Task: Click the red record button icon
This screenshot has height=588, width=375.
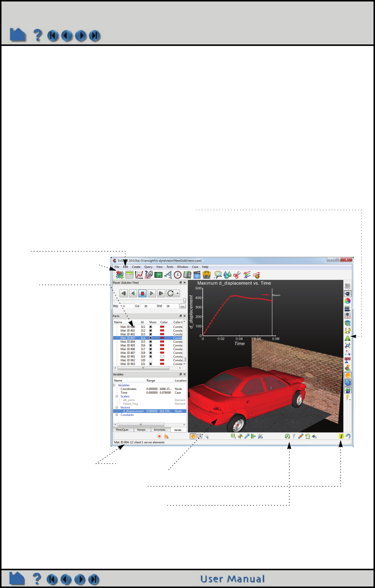Action: pos(159,436)
